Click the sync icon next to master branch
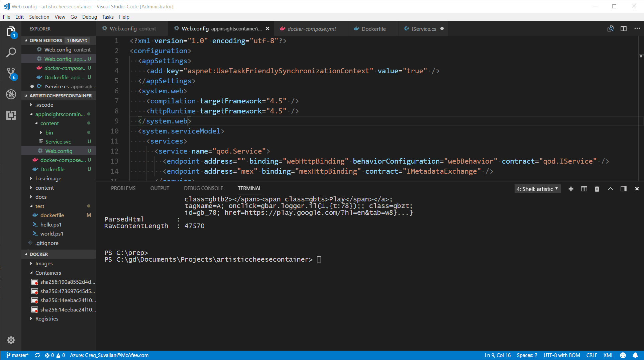The height and width of the screenshot is (360, 644). click(37, 355)
